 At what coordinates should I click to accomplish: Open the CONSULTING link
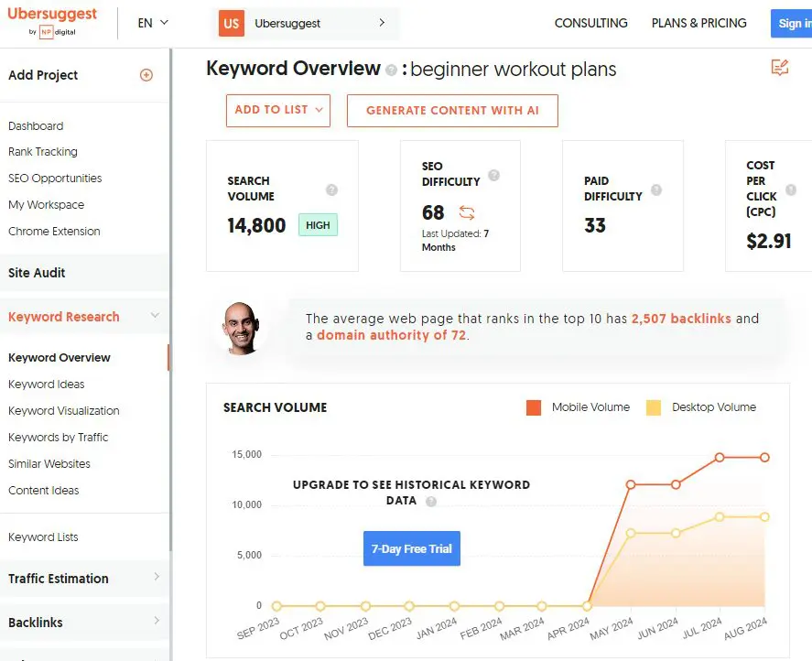point(590,23)
